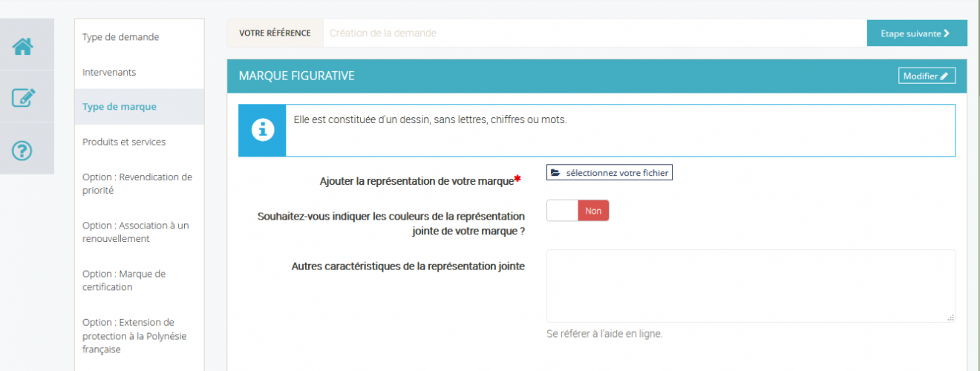
Task: Click the textarea resize handle corner
Action: 950,318
